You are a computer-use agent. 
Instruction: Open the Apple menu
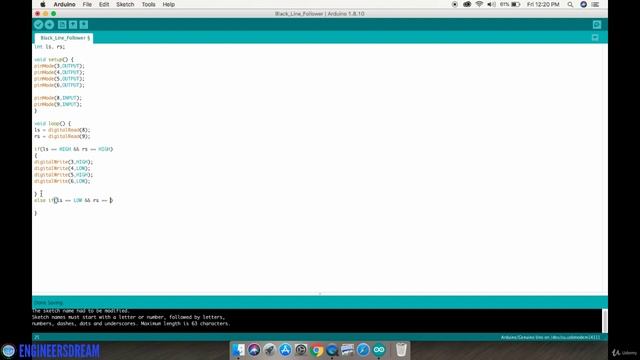(x=42, y=4)
